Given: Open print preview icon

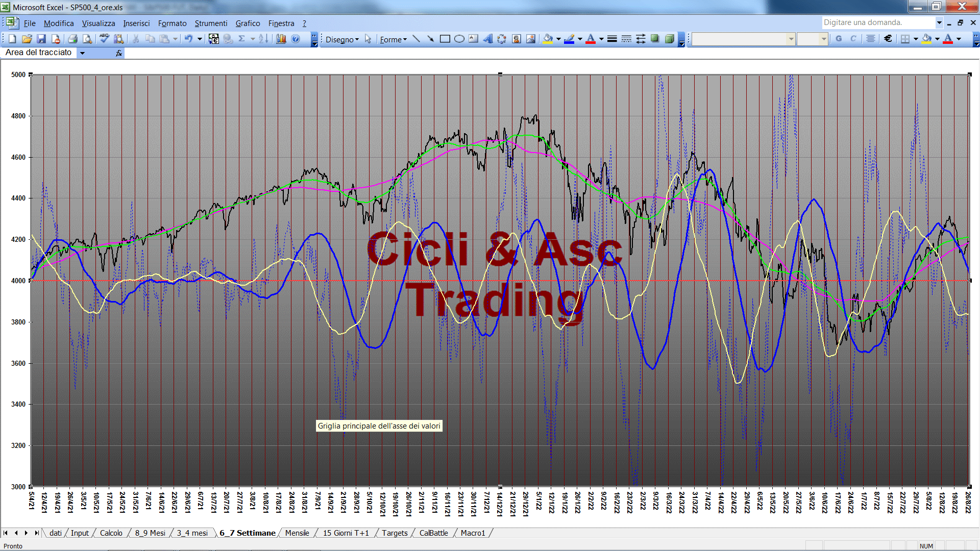Looking at the screenshot, I should 87,39.
